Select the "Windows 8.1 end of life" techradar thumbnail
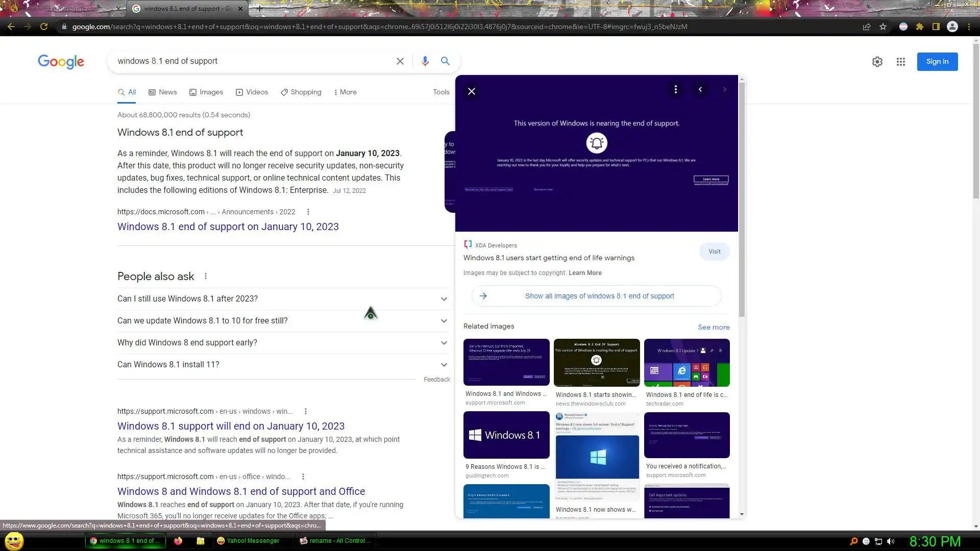Screen dimensions: 980x551 [x=687, y=363]
